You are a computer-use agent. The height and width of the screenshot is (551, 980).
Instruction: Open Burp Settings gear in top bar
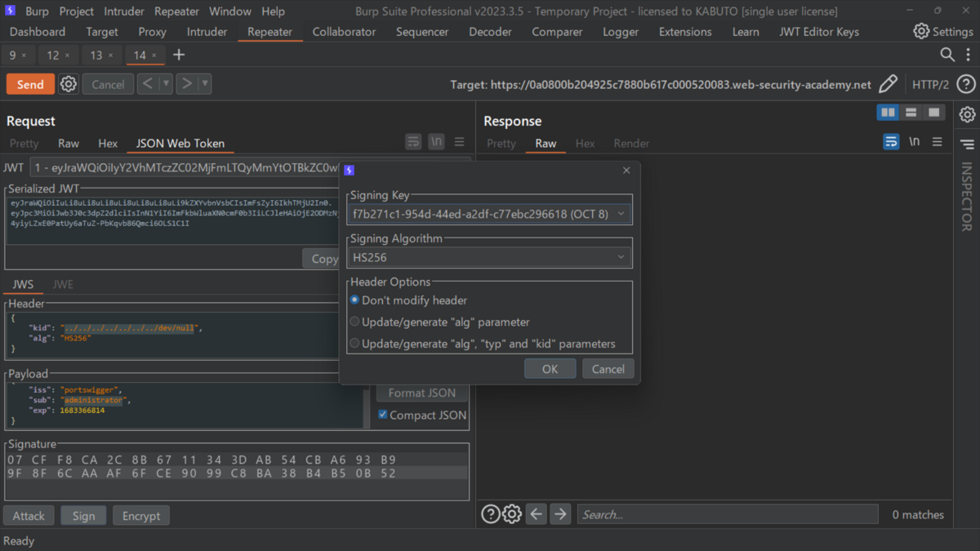click(x=921, y=32)
